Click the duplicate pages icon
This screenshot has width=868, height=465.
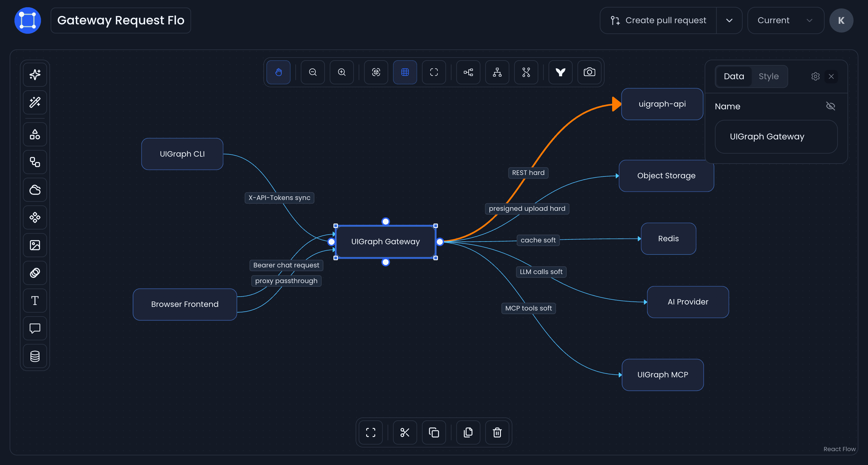pyautogui.click(x=468, y=432)
